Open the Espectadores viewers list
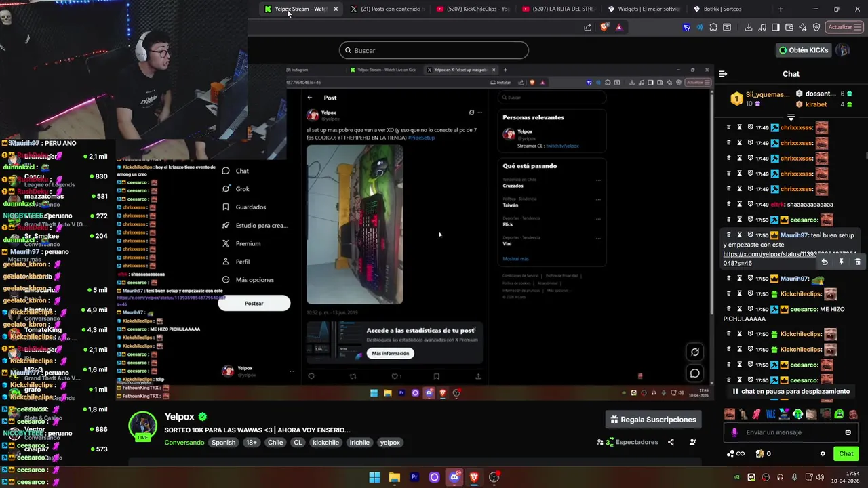 (x=627, y=442)
